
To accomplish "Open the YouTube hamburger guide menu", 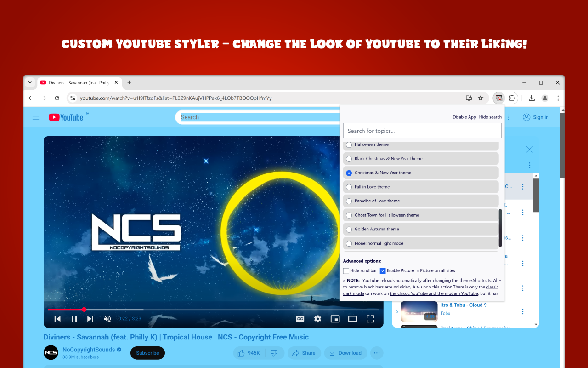I will coord(36,117).
